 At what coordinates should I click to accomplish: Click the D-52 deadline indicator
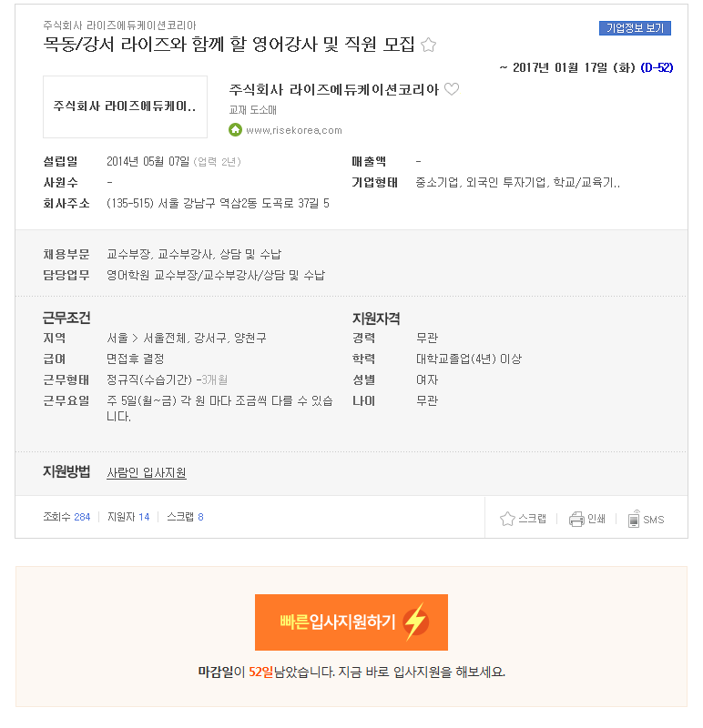[x=657, y=67]
